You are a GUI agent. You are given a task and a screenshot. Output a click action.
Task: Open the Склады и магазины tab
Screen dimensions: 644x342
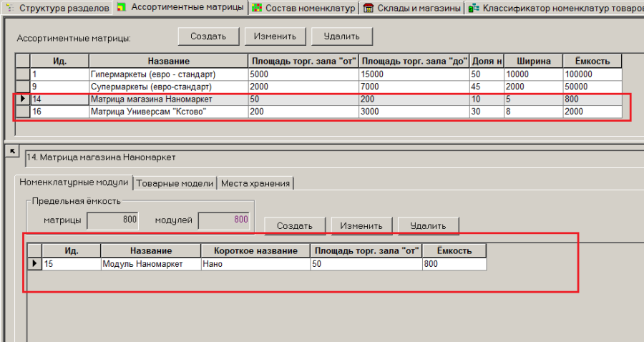pyautogui.click(x=412, y=8)
